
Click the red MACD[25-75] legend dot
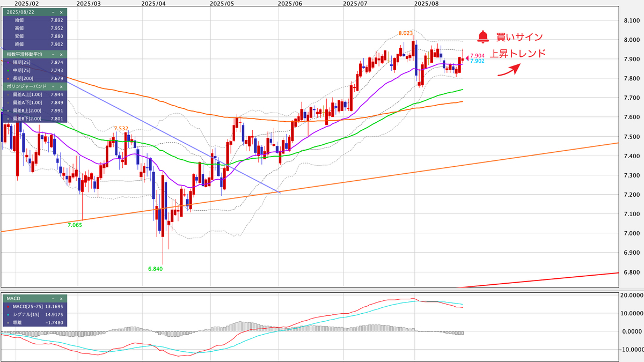[x=7, y=306]
